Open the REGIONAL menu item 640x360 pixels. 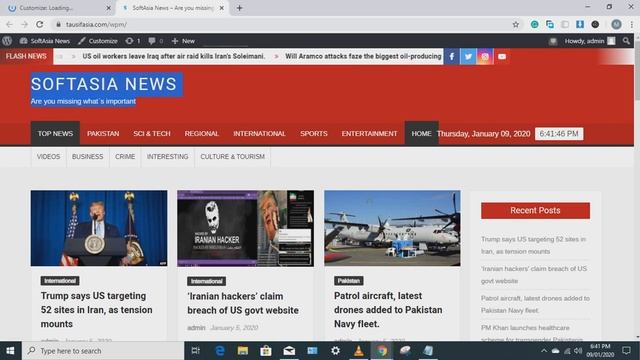point(202,133)
